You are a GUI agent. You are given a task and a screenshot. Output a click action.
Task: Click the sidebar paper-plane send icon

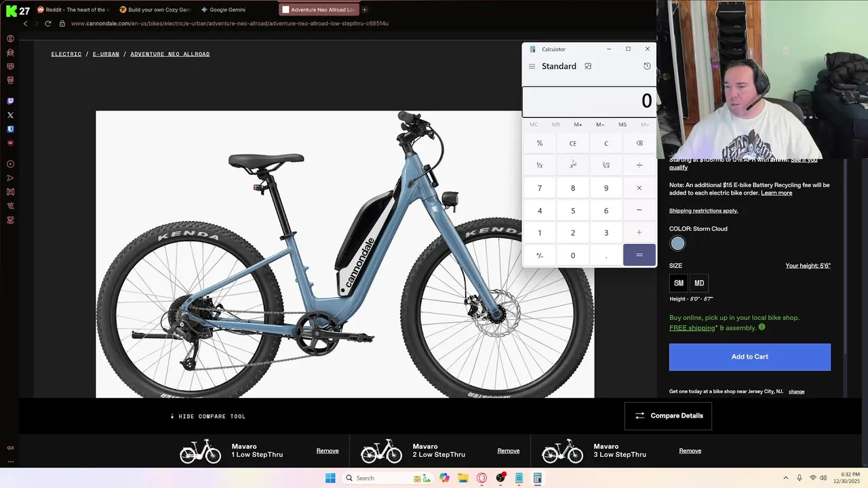[x=10, y=178]
